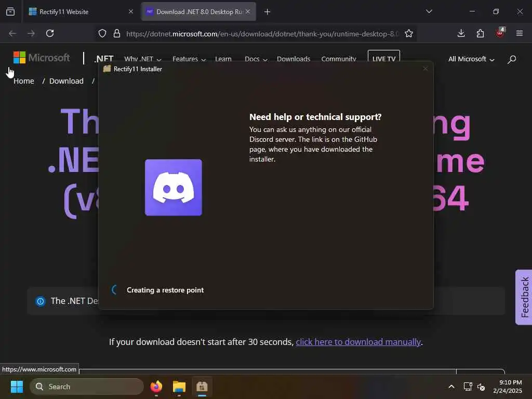Click the muted volume tray icon
This screenshot has height=399, width=532.
[481, 387]
